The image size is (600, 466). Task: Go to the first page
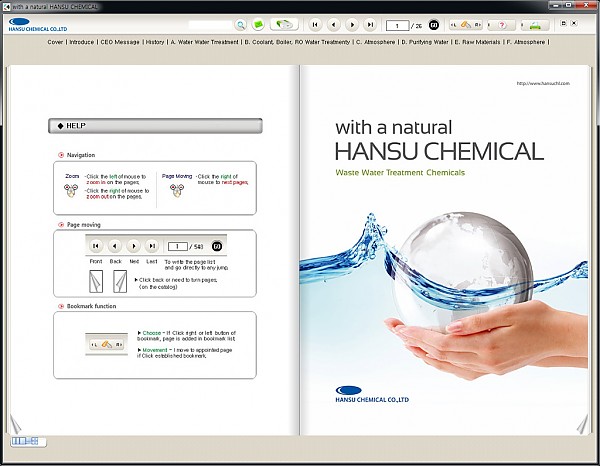coord(316,24)
